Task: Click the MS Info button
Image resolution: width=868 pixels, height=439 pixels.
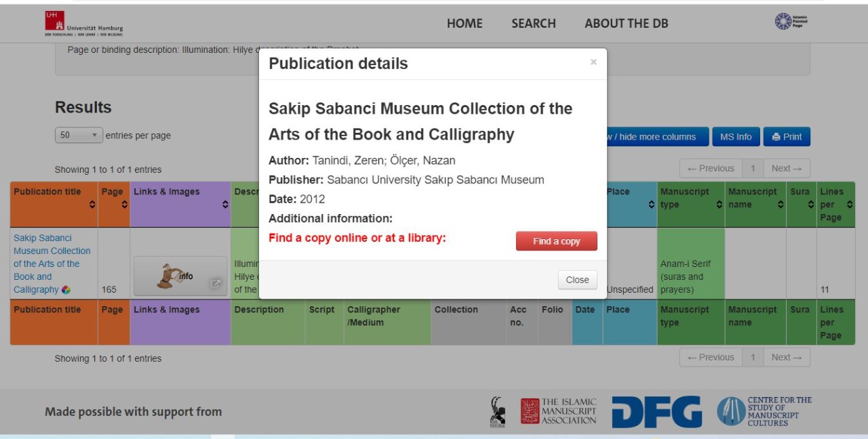Action: coord(736,137)
